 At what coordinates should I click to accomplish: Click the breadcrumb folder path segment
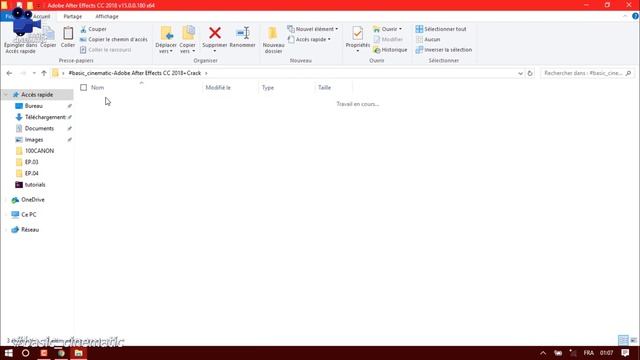[x=135, y=73]
